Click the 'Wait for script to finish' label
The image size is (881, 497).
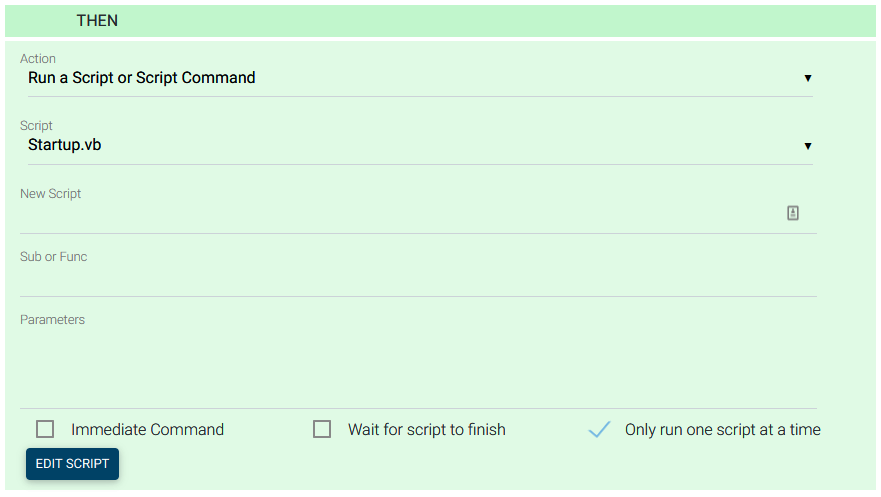point(427,430)
